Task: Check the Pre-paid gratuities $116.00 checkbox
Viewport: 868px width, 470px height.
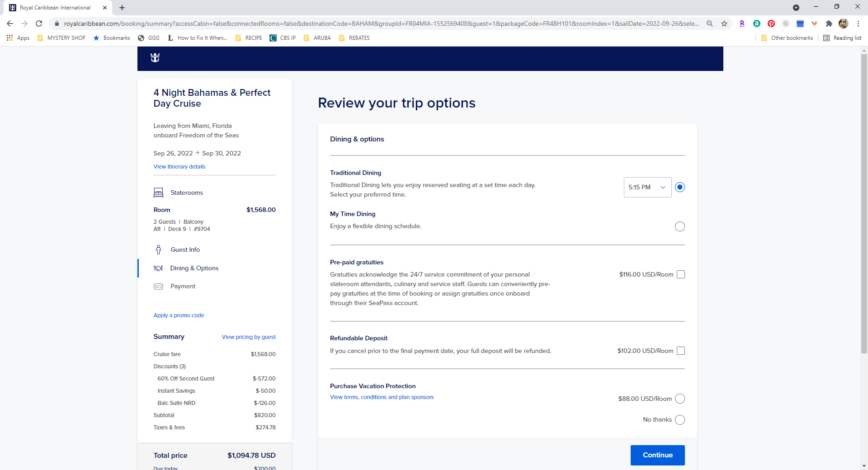Action: (x=681, y=274)
